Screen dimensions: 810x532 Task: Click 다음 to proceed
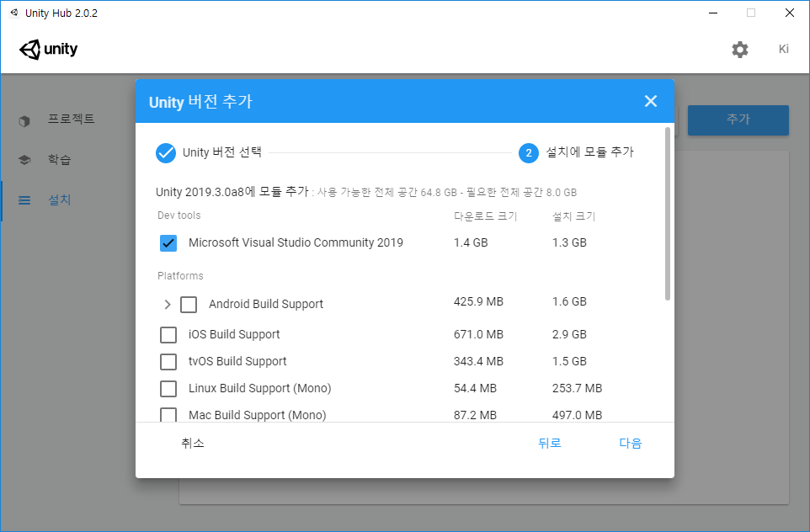pos(630,443)
